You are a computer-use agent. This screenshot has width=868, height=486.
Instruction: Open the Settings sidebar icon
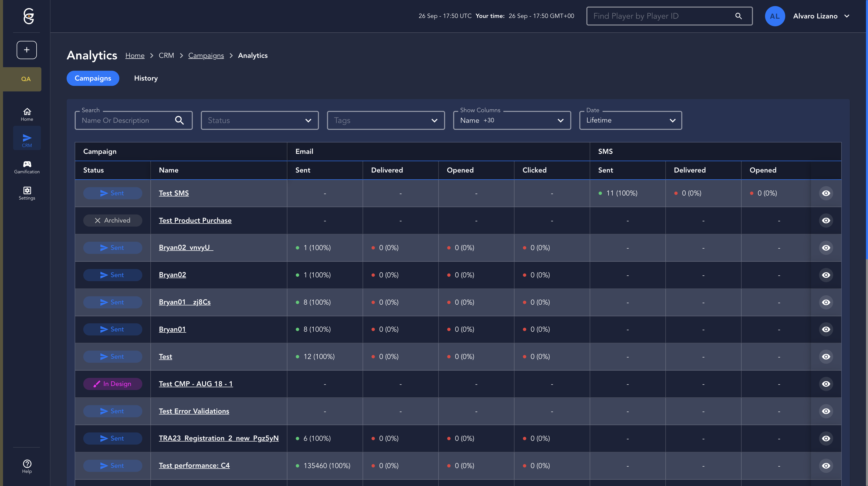coord(27,193)
